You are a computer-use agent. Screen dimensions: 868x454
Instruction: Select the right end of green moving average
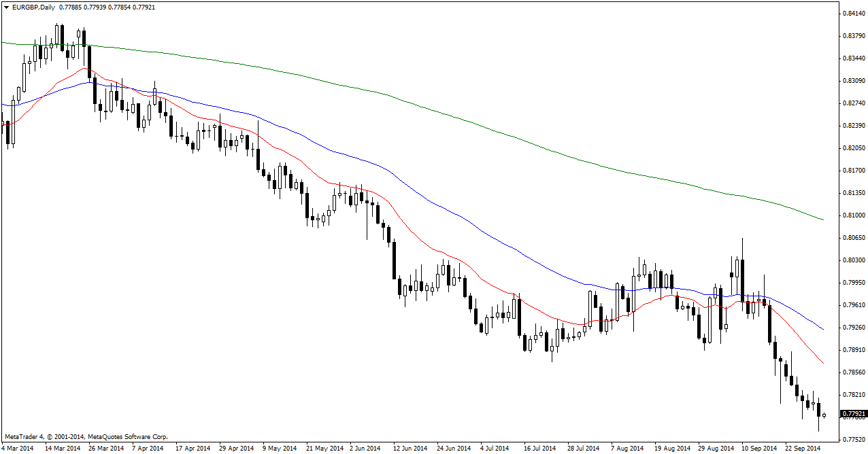coord(822,219)
